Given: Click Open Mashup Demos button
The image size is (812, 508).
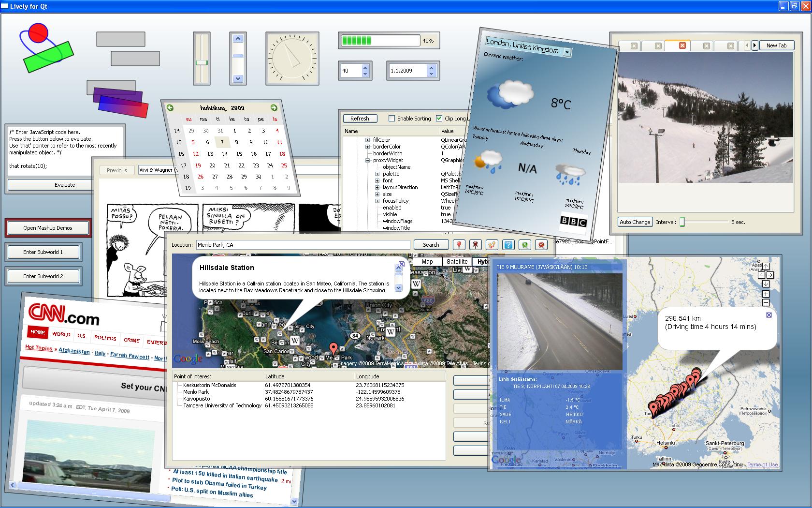Looking at the screenshot, I should tap(48, 228).
